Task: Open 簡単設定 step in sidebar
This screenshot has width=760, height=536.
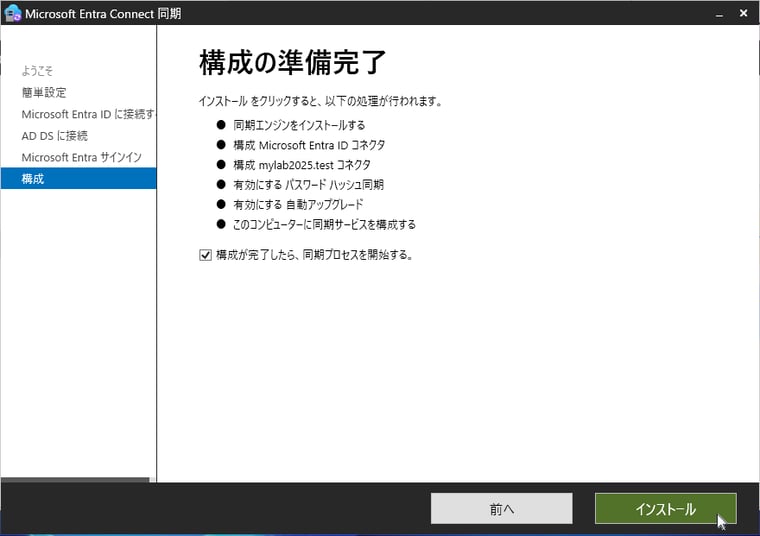Action: [x=44, y=93]
